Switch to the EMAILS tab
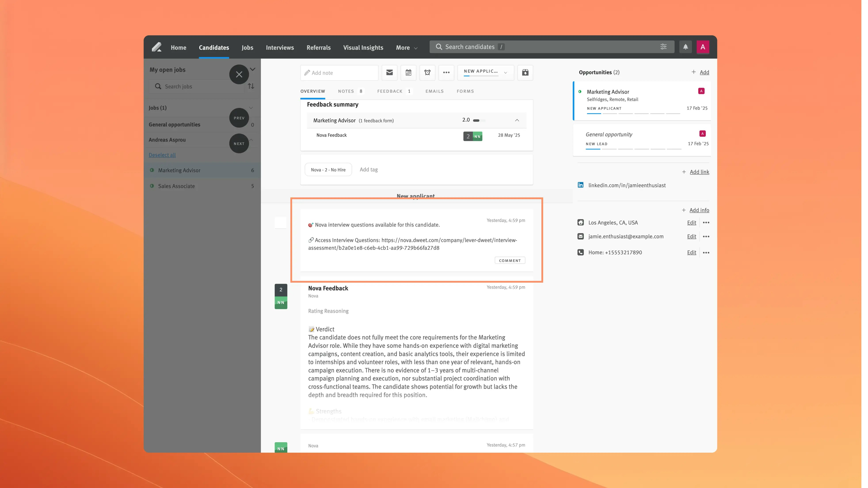868x488 pixels. 434,91
